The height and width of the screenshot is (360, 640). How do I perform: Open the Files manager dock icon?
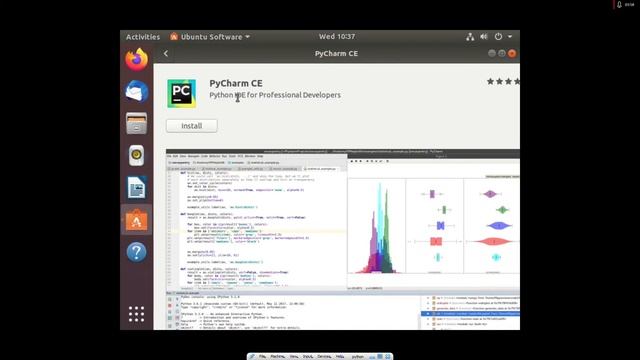click(x=136, y=123)
